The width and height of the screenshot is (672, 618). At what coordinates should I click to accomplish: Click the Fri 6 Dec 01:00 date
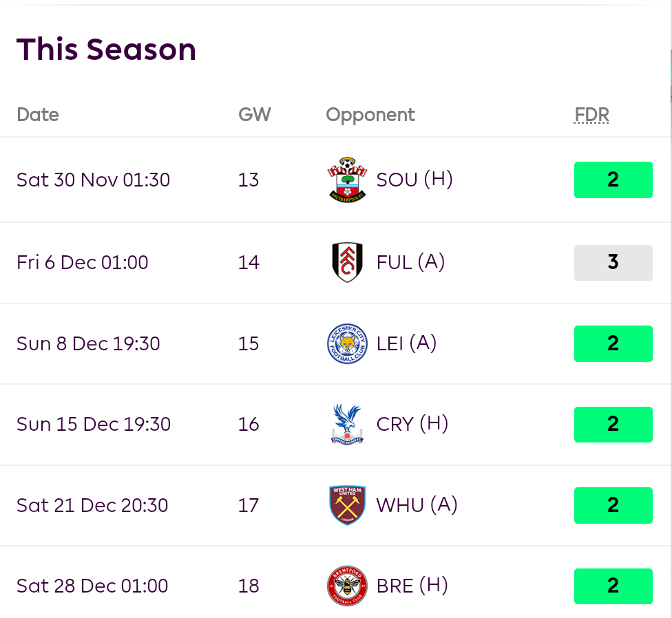(x=83, y=262)
